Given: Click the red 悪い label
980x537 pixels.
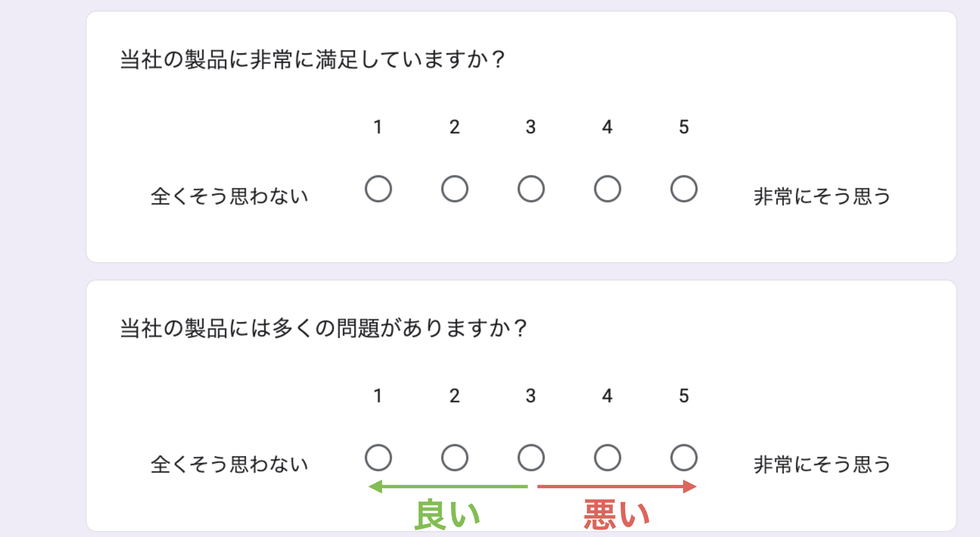Looking at the screenshot, I should [617, 514].
